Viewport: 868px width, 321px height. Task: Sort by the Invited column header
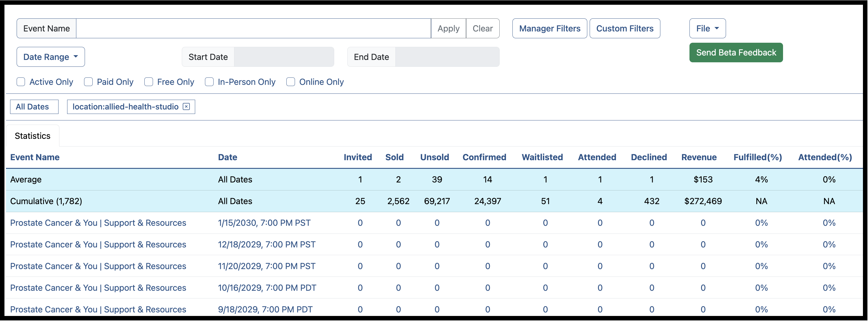pyautogui.click(x=358, y=157)
